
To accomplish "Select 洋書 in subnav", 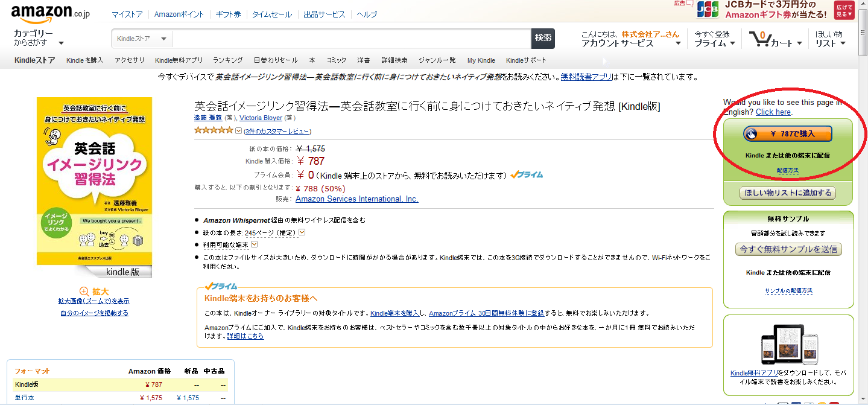I will click(364, 60).
